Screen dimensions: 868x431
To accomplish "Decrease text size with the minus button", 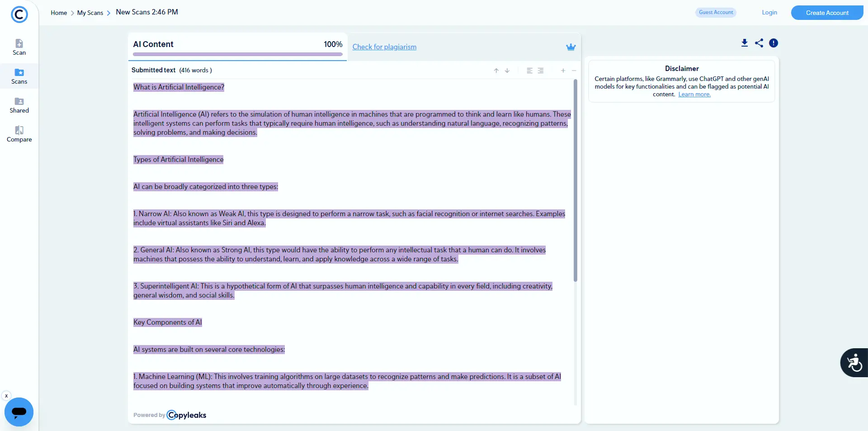I will coord(574,71).
